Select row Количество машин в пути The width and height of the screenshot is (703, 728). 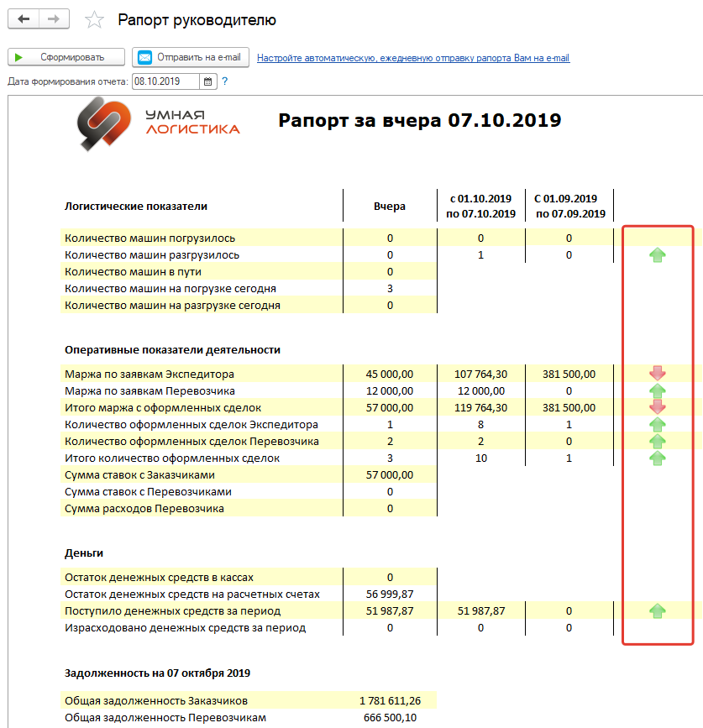tap(133, 271)
